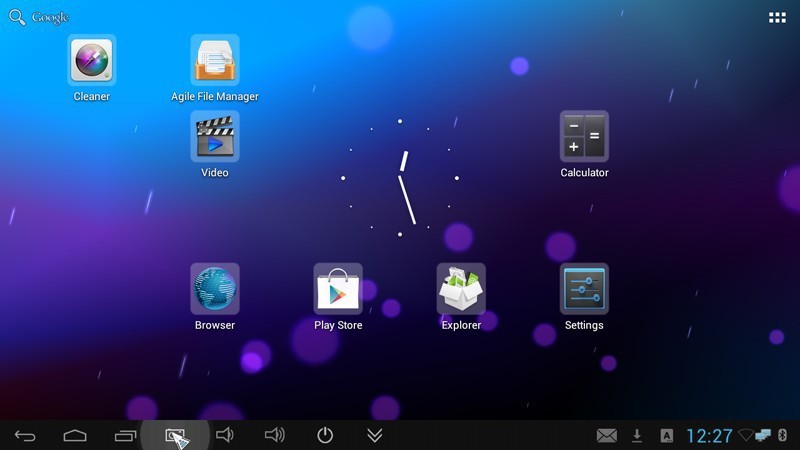Open the Calculator app
This screenshot has height=450, width=800.
tap(584, 137)
